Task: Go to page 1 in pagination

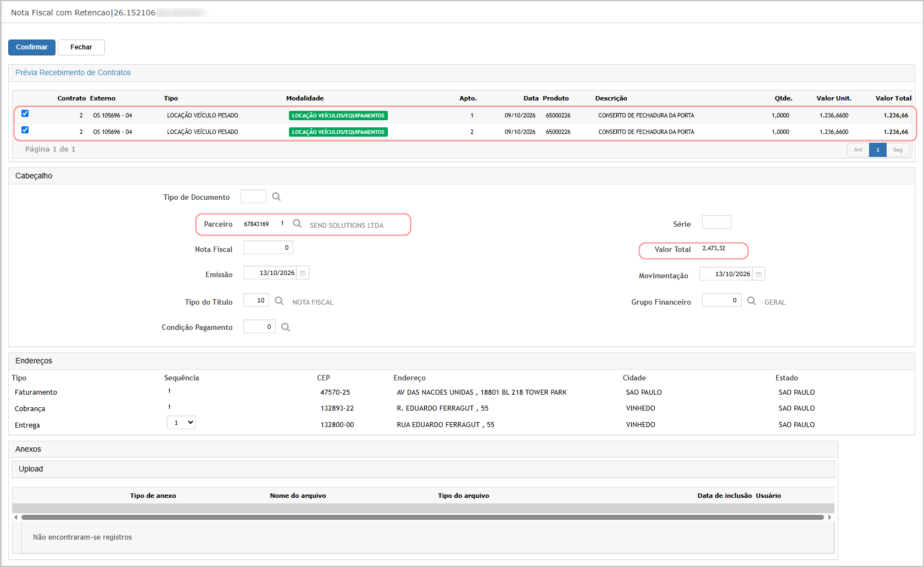Action: 878,150
